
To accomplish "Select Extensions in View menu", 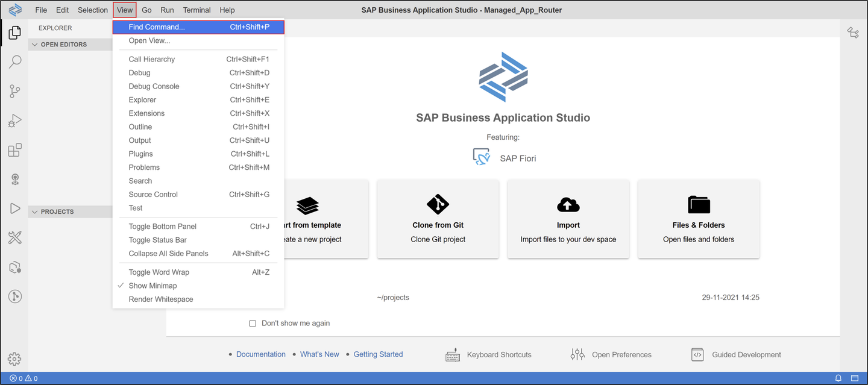I will click(x=198, y=113).
